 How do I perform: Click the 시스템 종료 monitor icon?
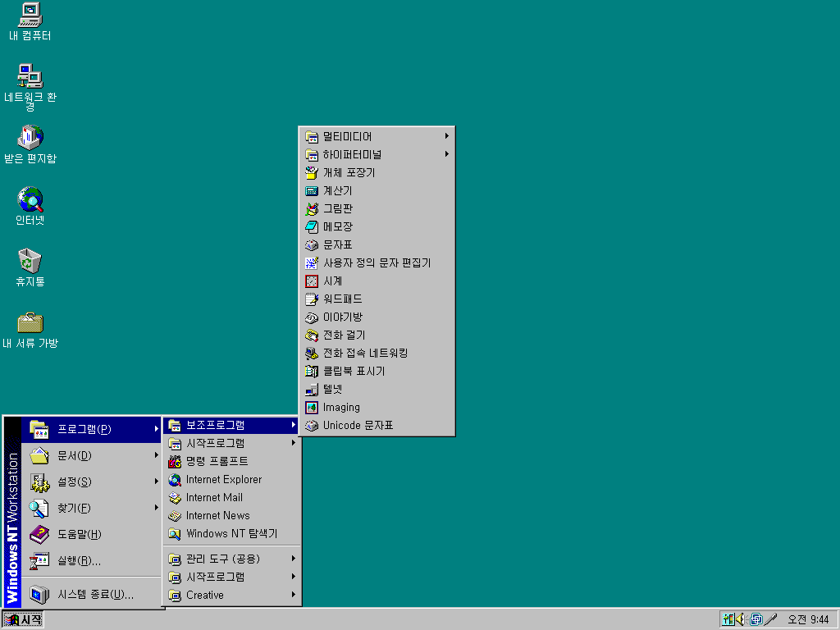pyautogui.click(x=39, y=595)
